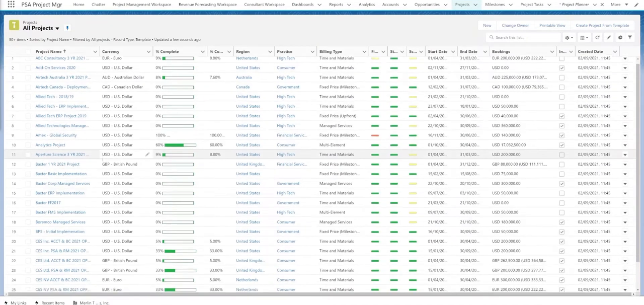This screenshot has height=305, width=644.
Task: Open Bookings column header menu chevron
Action: (552, 52)
